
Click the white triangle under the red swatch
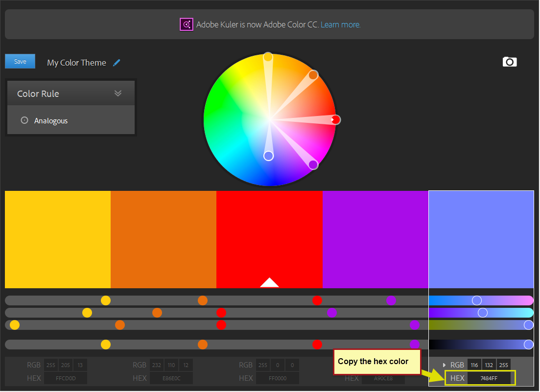(269, 283)
